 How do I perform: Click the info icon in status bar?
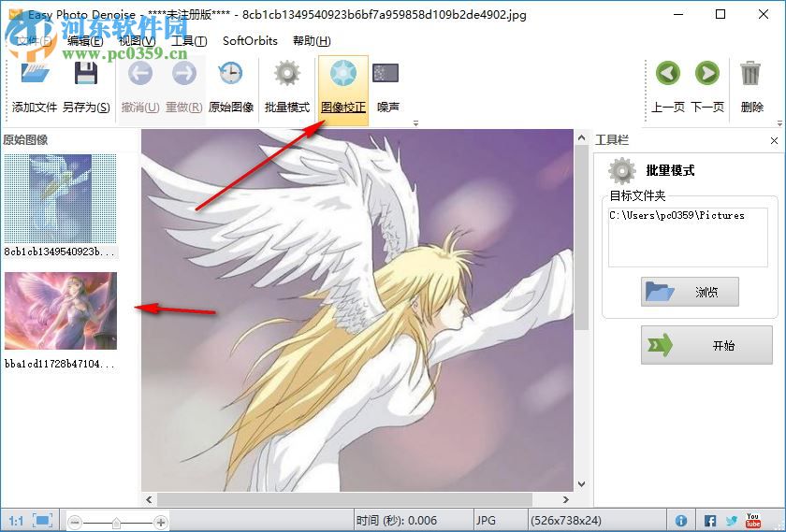click(x=681, y=521)
